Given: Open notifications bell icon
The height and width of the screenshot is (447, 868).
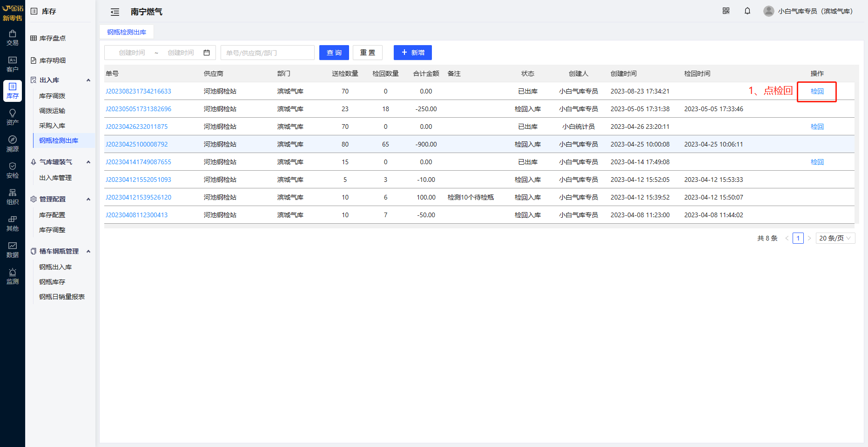Looking at the screenshot, I should 747,11.
